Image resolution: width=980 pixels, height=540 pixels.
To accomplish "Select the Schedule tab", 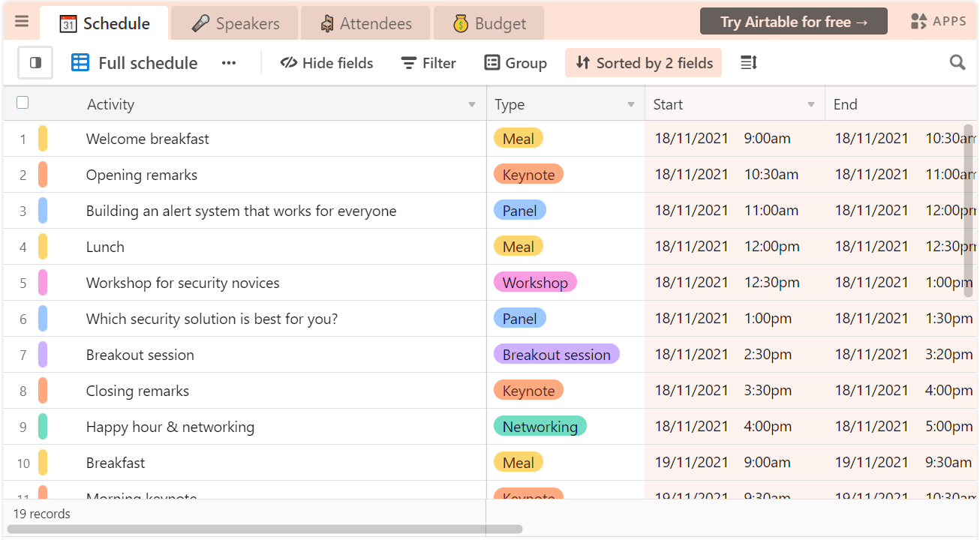I will [104, 23].
